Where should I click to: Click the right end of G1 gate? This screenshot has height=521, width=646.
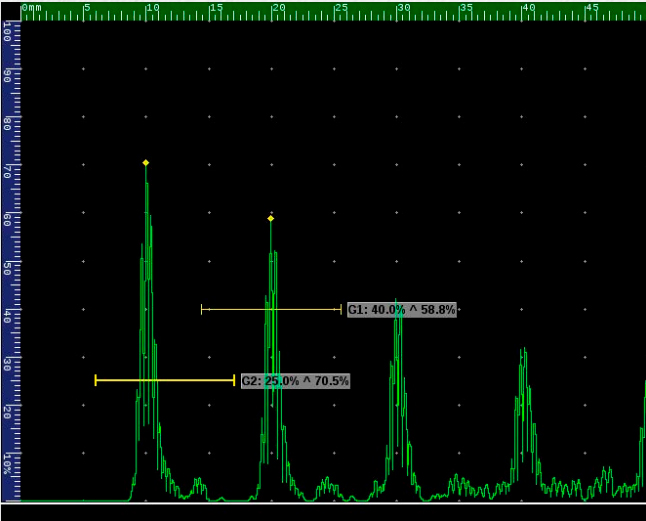tap(340, 310)
